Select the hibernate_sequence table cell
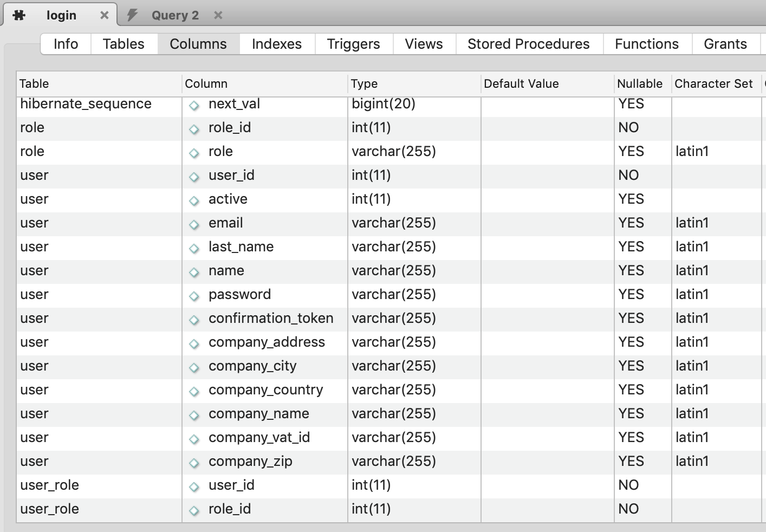 tap(86, 104)
